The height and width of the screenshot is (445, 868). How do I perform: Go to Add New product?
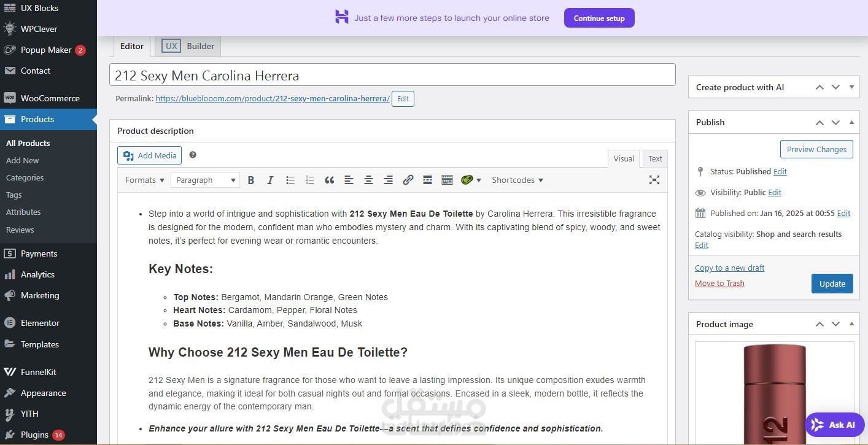coord(23,160)
